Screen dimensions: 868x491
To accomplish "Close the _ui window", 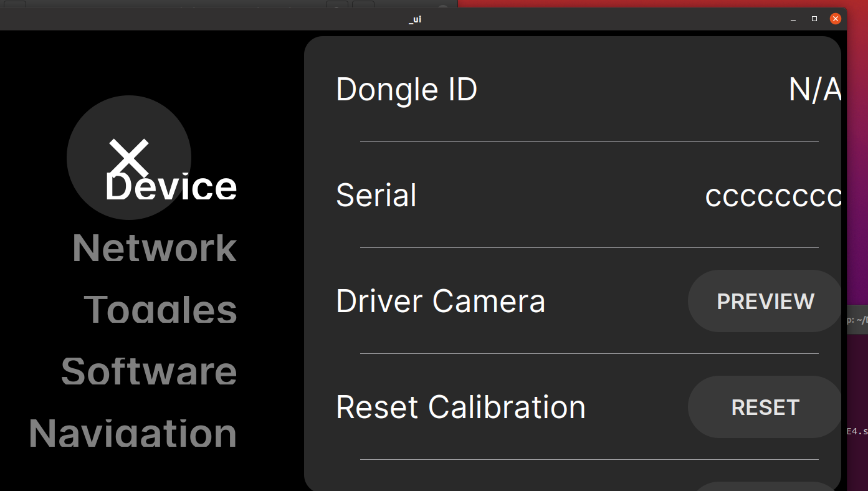I will (835, 18).
